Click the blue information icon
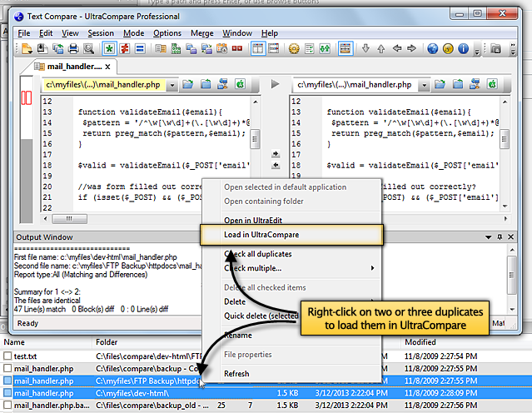 click(x=463, y=48)
